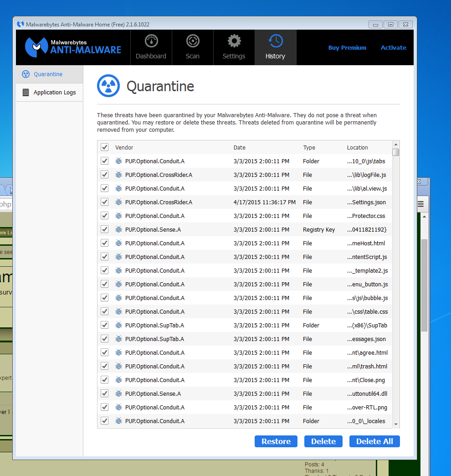The height and width of the screenshot is (476, 451).
Task: Click the quarantine list scroll-down arrow
Action: pos(396,424)
